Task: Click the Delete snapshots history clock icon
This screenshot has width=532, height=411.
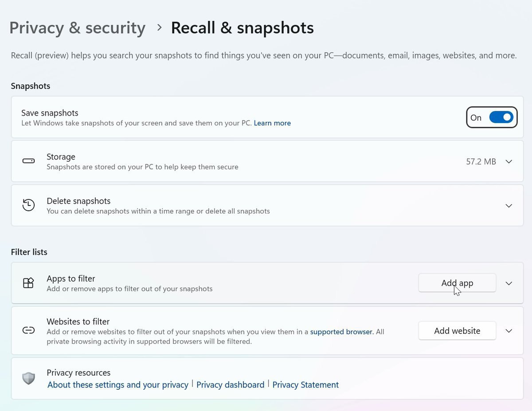Action: [28, 205]
